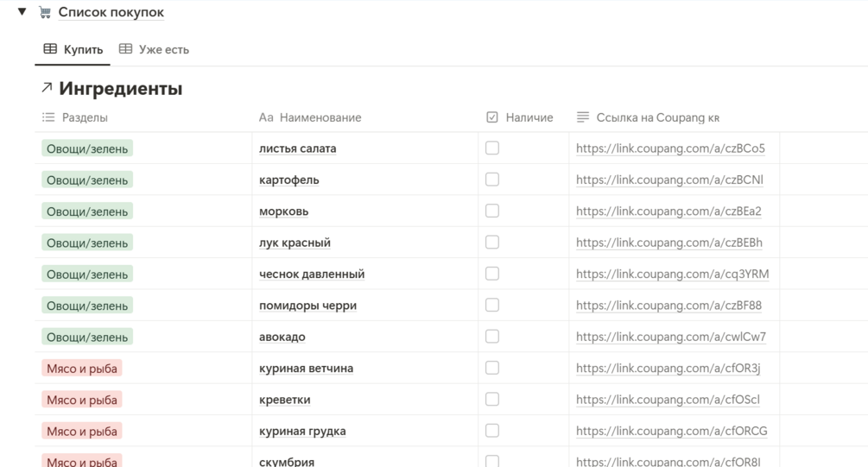Click the лук красный name cell
Screen dimensions: 868x467
[295, 243]
